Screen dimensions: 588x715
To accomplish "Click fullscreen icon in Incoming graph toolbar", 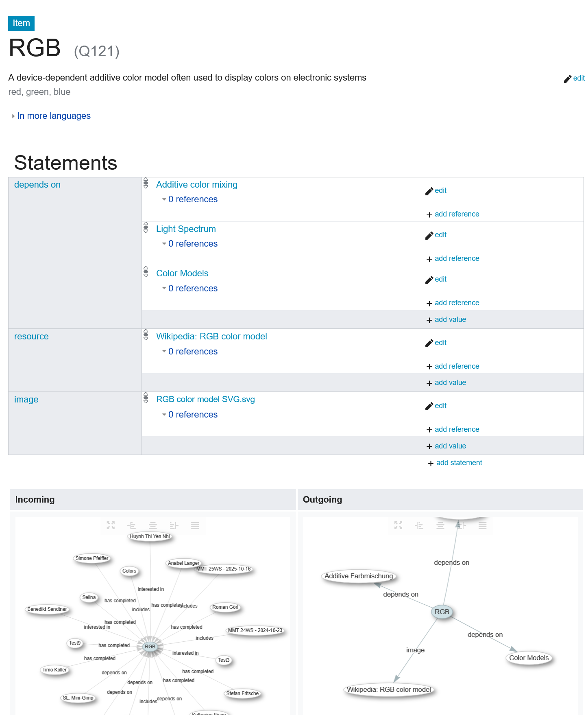I will [x=111, y=525].
